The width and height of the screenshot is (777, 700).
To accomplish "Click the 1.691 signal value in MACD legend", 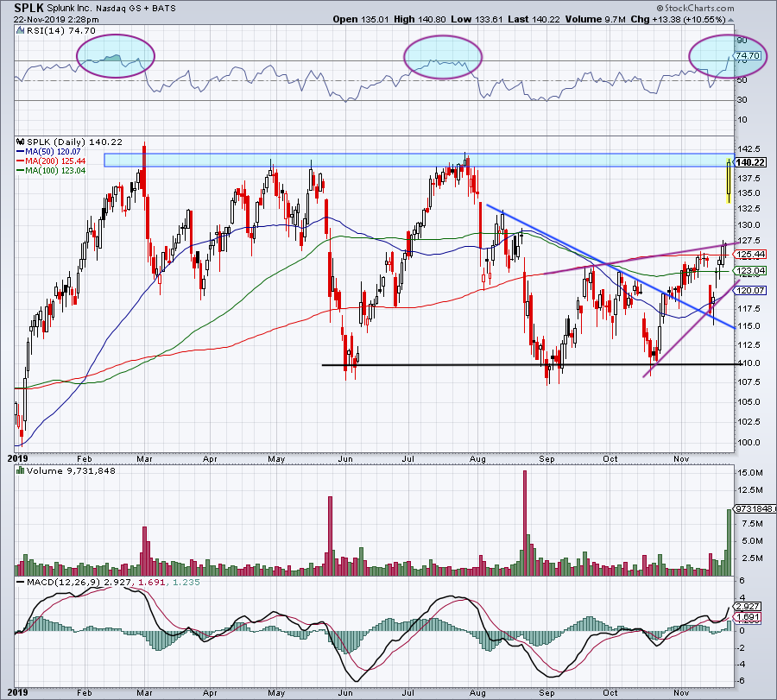I will point(150,582).
